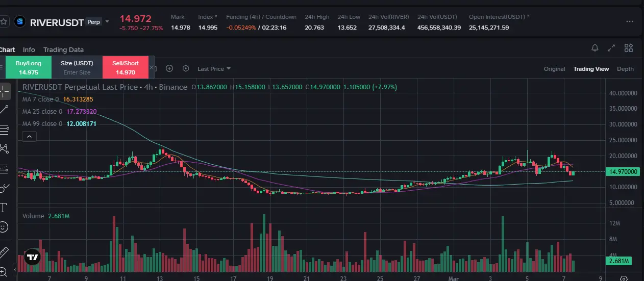
Task: Select the Trading View chart mode
Action: pyautogui.click(x=591, y=69)
